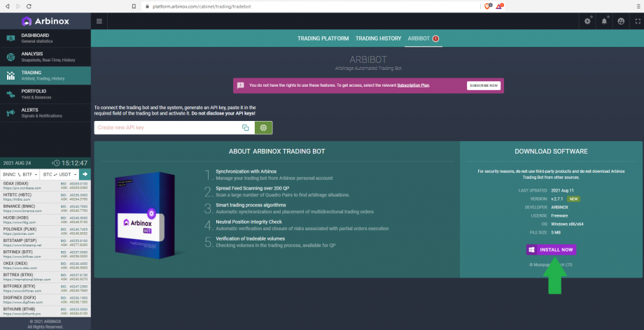The height and width of the screenshot is (330, 644).
Task: Select DIGIFINEX (DGFX) exchange row
Action: coord(45,300)
